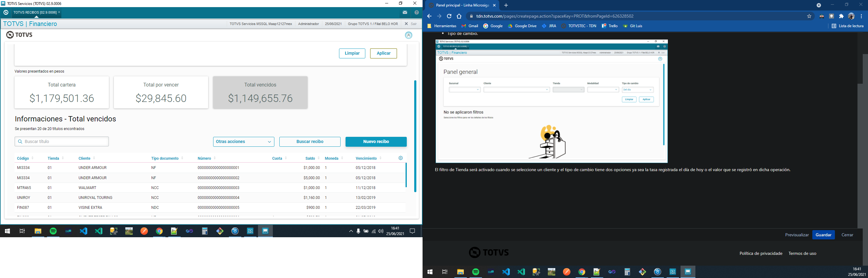868x278 pixels.
Task: Open the TOTVSTEC - TDN bookmark
Action: [x=578, y=26]
